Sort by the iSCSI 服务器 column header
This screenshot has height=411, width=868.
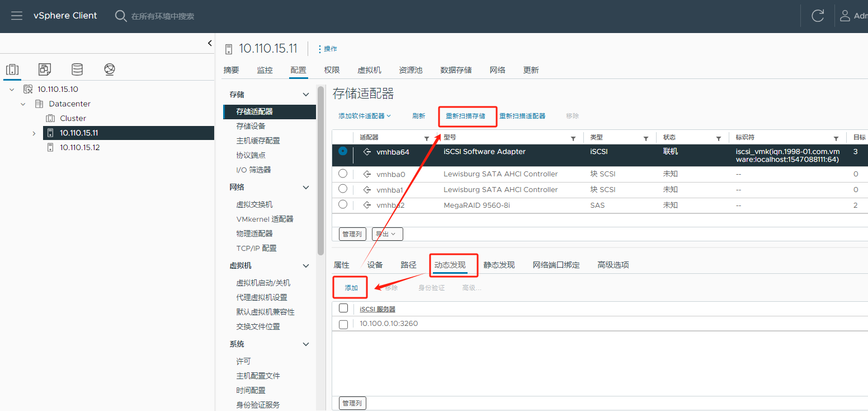378,309
